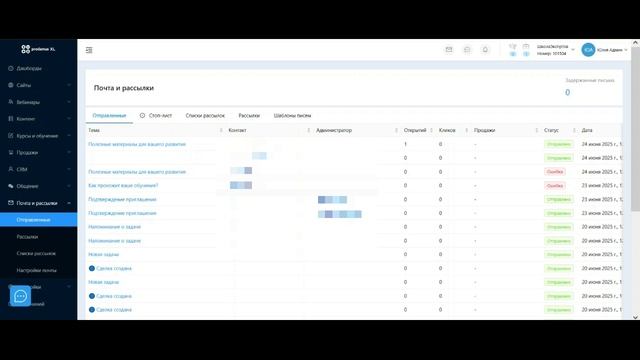Viewport: 640px width, 360px height.
Task: Open the Тема column menu dots
Action: tap(221, 130)
